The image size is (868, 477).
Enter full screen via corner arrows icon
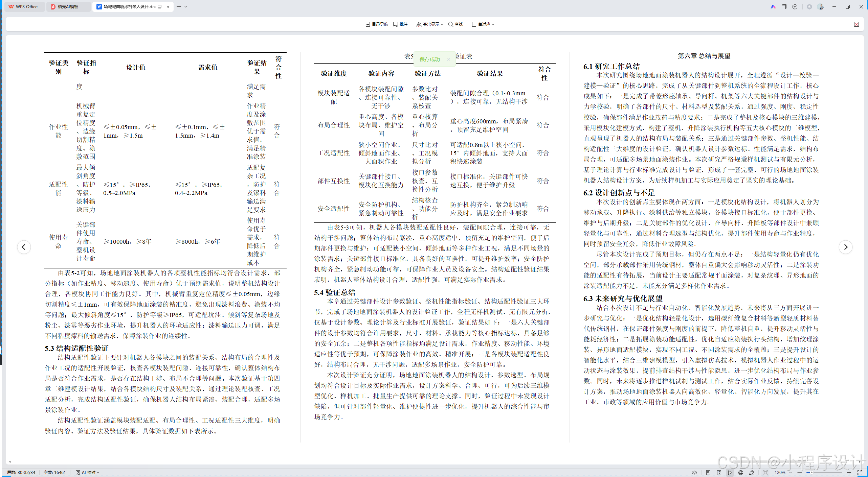coord(860,473)
